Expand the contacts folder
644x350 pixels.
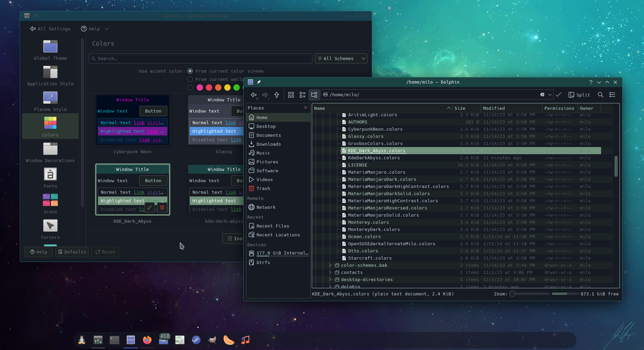[x=330, y=272]
